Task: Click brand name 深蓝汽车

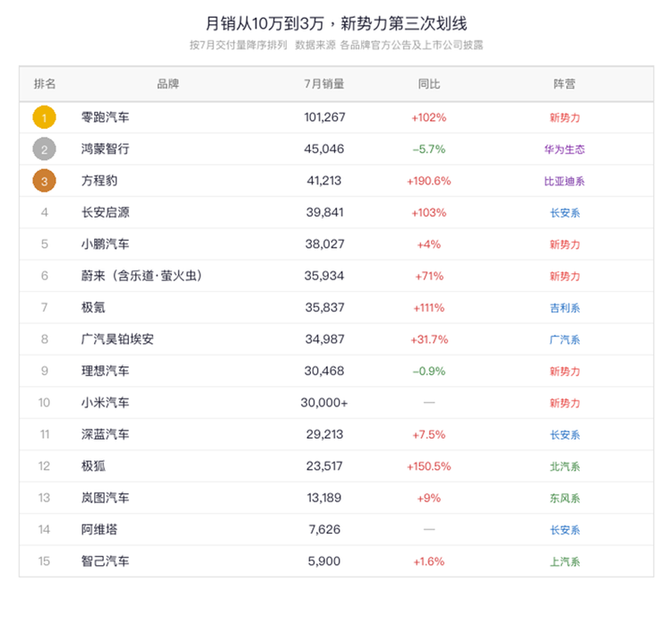Action: pyautogui.click(x=106, y=434)
